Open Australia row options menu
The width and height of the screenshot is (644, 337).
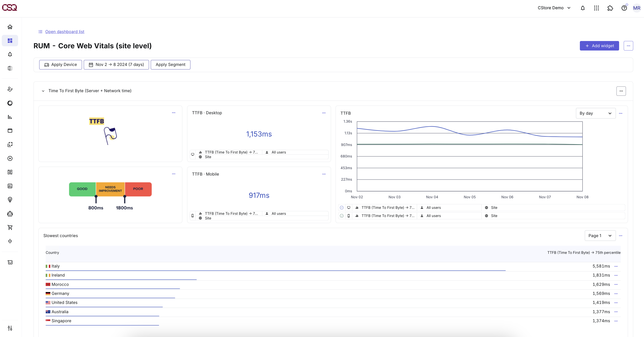pyautogui.click(x=616, y=312)
